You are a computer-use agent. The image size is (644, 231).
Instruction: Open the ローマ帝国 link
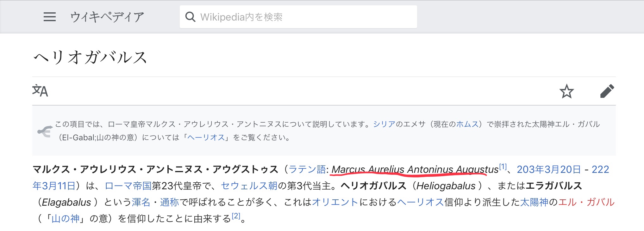[x=128, y=186]
